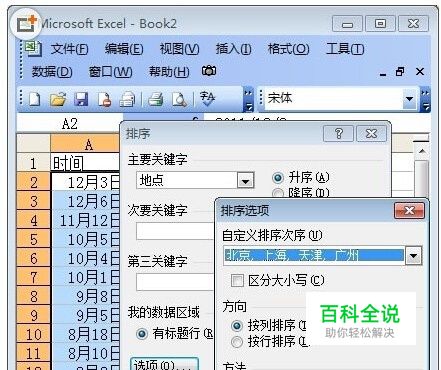
Task: Click the 选项(O)... button in the Sort dialog
Action: coord(164,364)
